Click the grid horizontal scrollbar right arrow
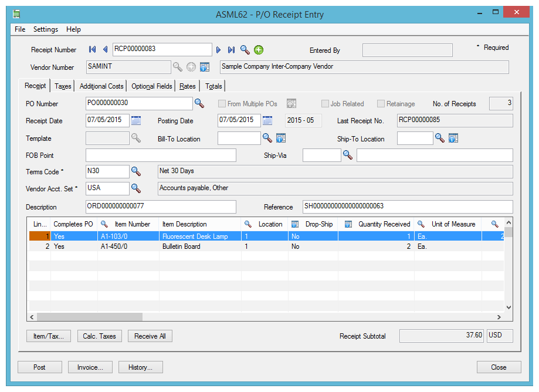Image resolution: width=539 pixels, height=392 pixels. point(499,317)
